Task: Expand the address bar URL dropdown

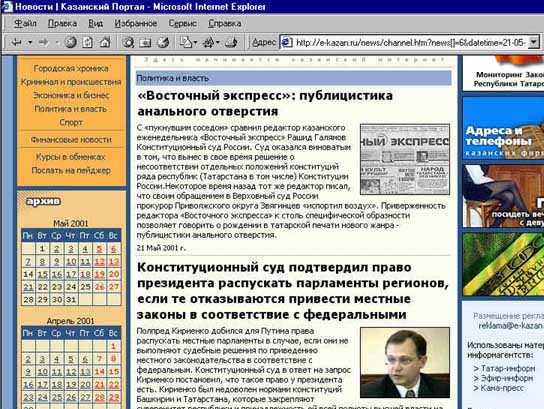Action: coord(534,42)
